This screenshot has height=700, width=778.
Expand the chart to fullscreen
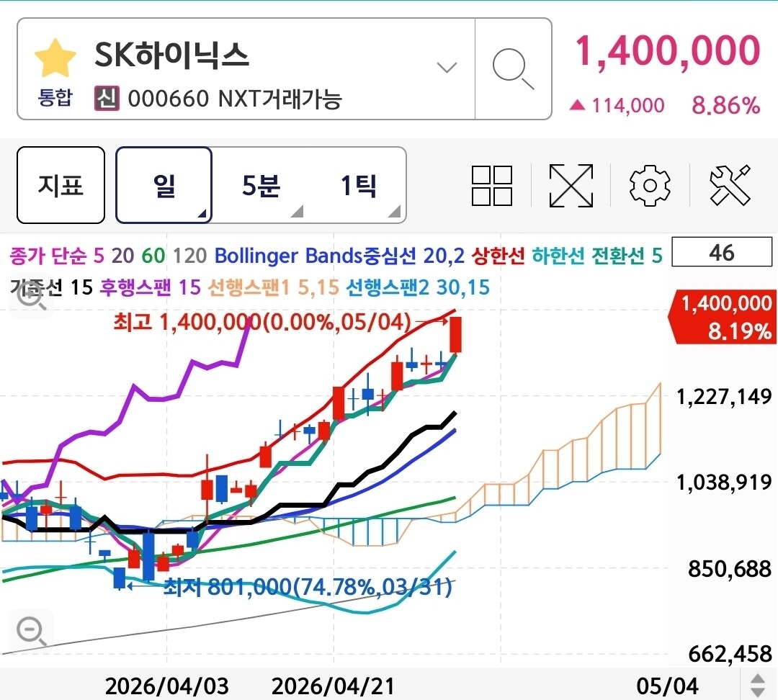click(571, 186)
